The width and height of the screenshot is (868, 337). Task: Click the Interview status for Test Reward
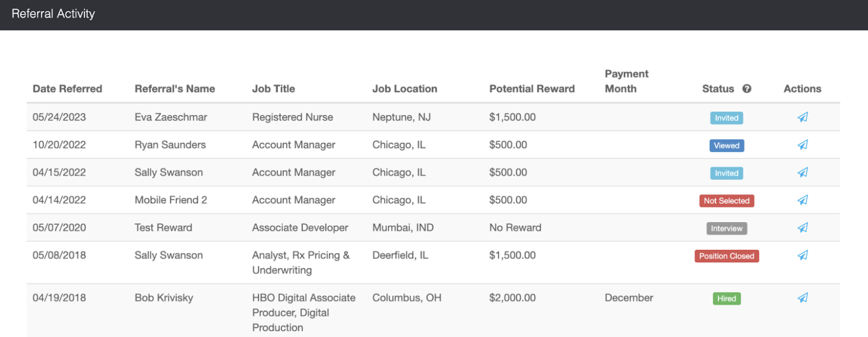[x=726, y=228]
